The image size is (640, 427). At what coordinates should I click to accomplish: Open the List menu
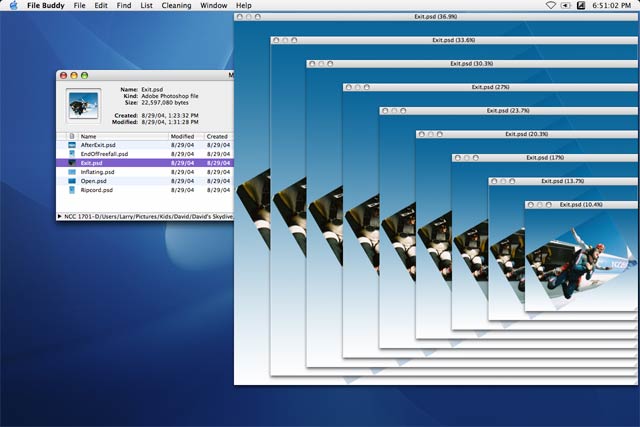(x=146, y=5)
